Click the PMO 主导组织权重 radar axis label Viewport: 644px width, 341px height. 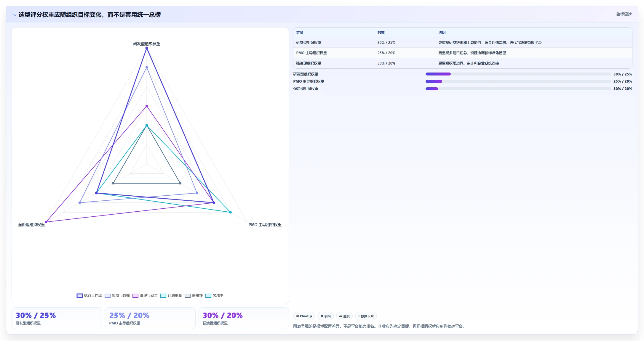pos(265,225)
